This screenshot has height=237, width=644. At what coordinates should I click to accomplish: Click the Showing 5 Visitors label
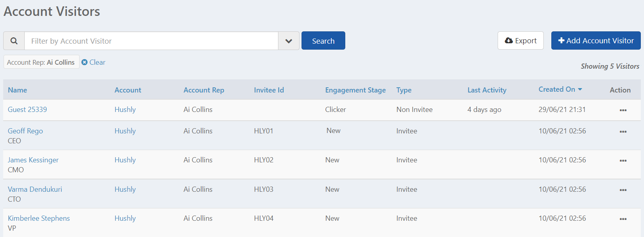(610, 66)
